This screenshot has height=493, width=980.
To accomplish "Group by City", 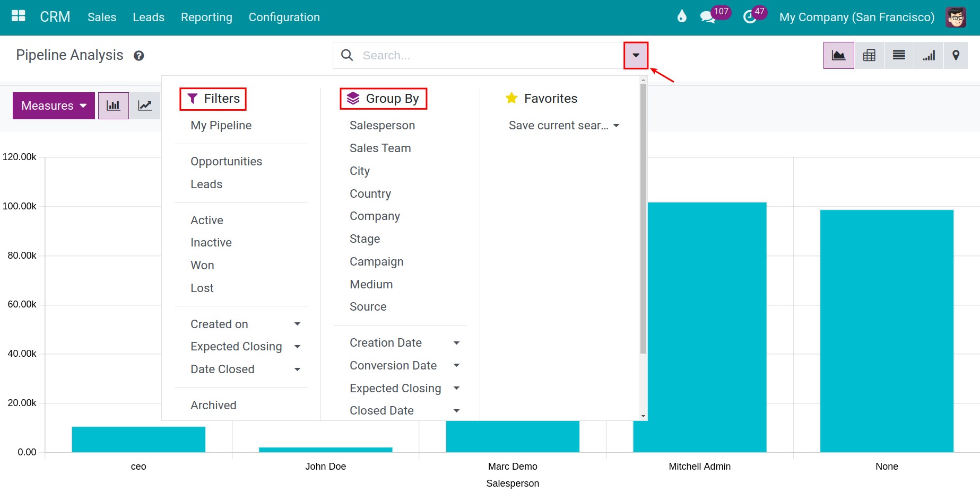I will click(359, 171).
